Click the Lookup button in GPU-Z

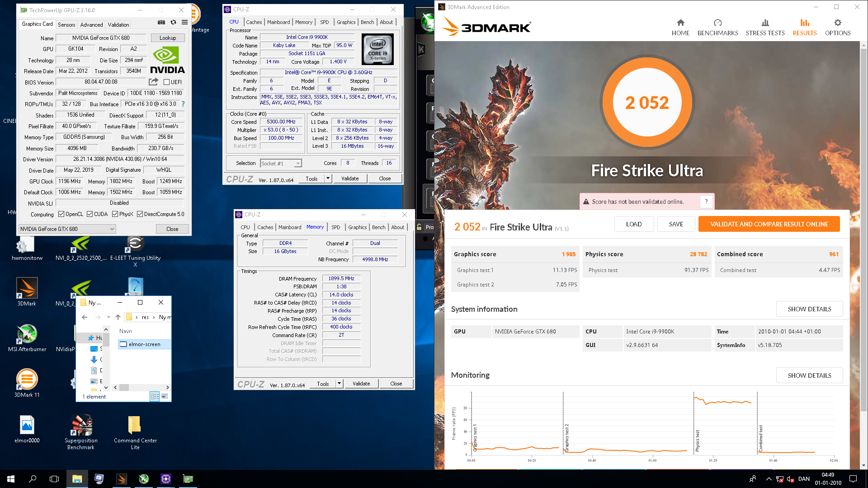tap(167, 38)
